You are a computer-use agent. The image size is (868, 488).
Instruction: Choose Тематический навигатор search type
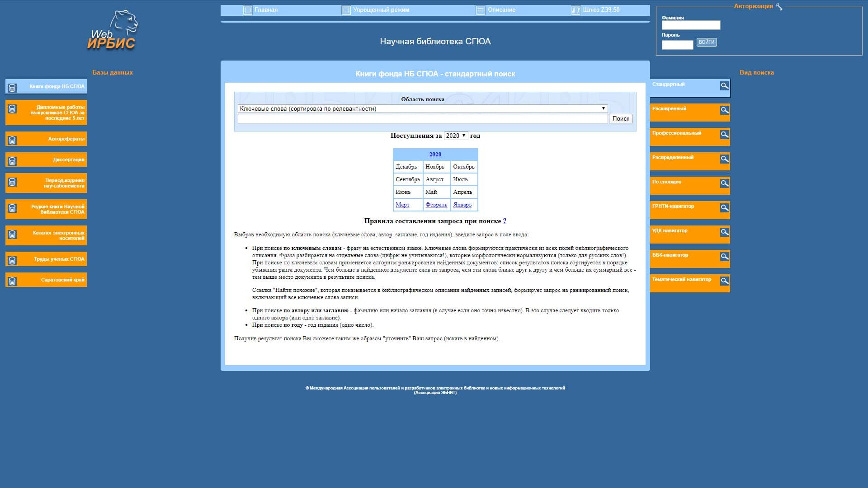pos(690,283)
